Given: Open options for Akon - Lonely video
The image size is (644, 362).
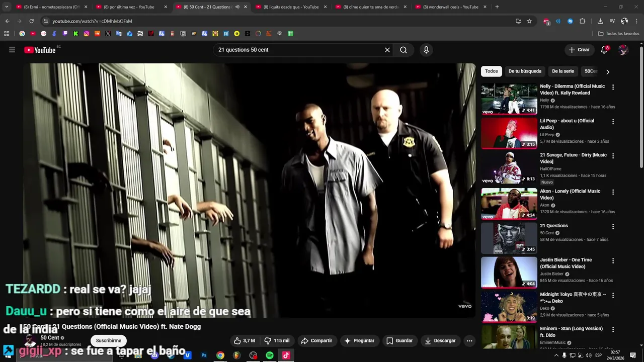Looking at the screenshot, I should (x=613, y=192).
